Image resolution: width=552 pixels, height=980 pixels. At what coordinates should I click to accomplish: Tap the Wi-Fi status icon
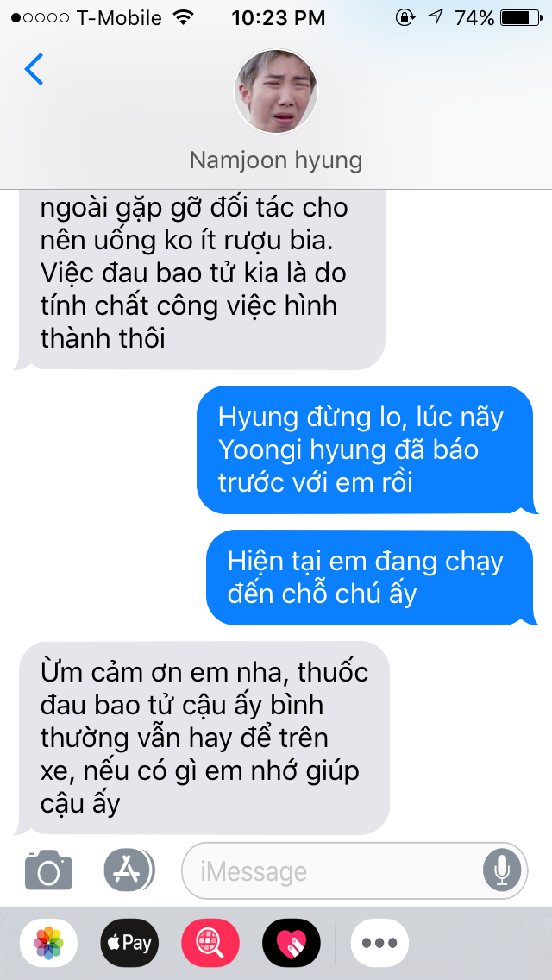(183, 17)
